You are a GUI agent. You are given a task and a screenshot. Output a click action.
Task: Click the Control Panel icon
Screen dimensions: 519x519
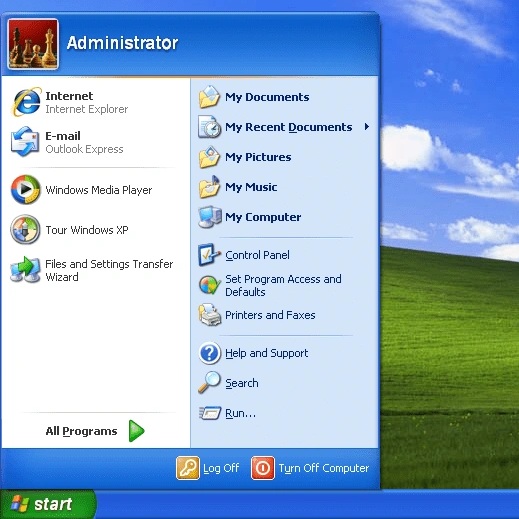(x=209, y=255)
